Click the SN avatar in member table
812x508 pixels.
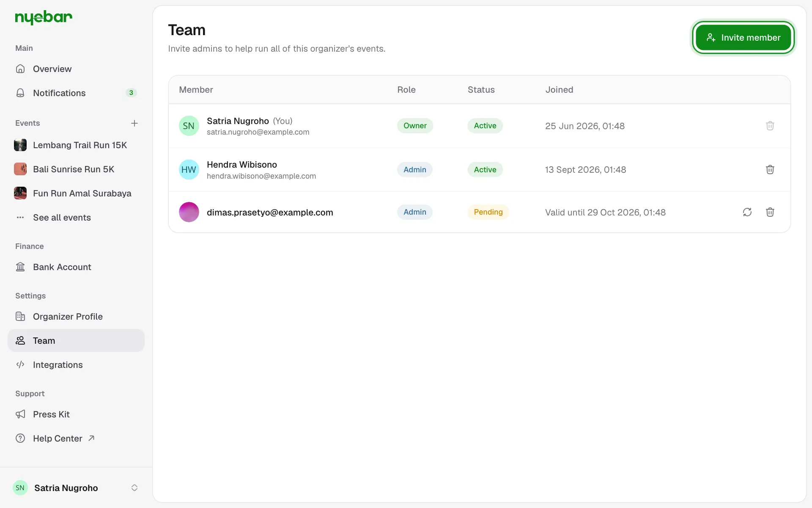pyautogui.click(x=189, y=126)
